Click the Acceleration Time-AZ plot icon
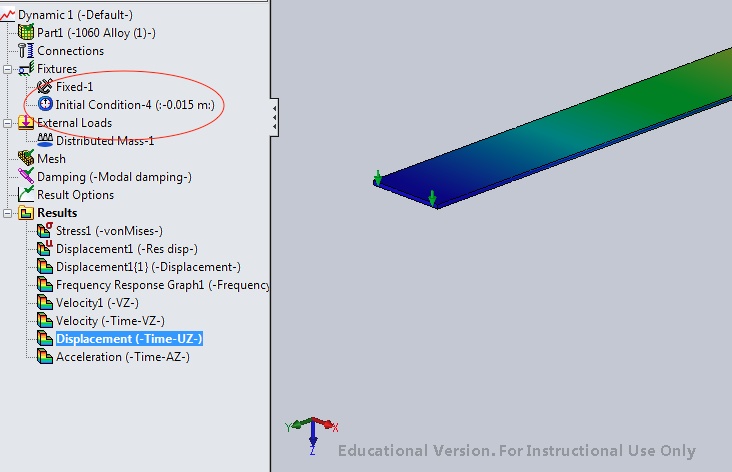 (45, 357)
